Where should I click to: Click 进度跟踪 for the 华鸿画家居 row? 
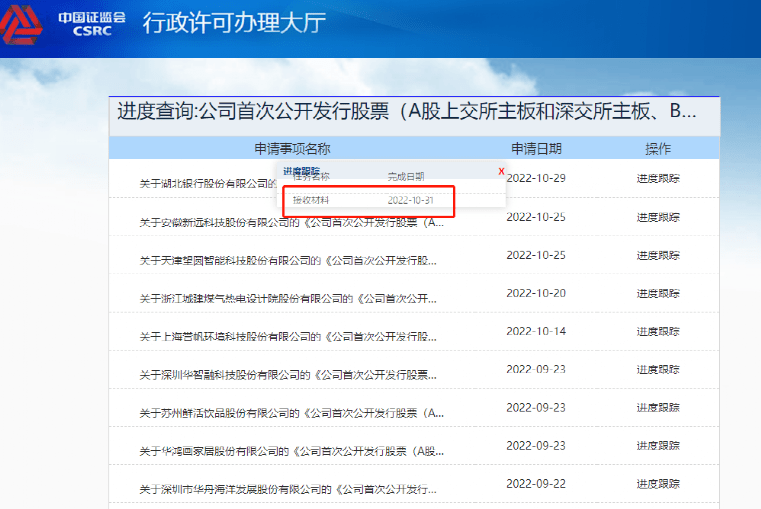(x=658, y=445)
